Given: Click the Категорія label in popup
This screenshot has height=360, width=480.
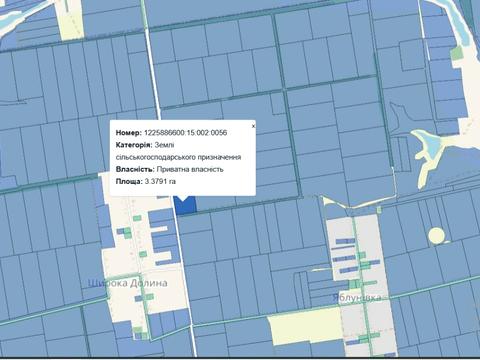Looking at the screenshot, I should [x=134, y=145].
